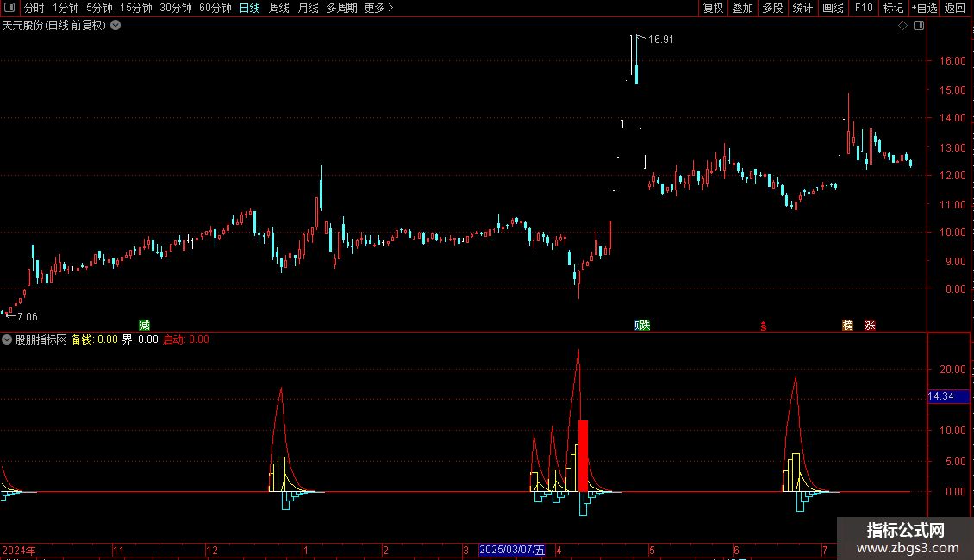Click the 天元股份(日线.前复权) title text

pyautogui.click(x=54, y=26)
